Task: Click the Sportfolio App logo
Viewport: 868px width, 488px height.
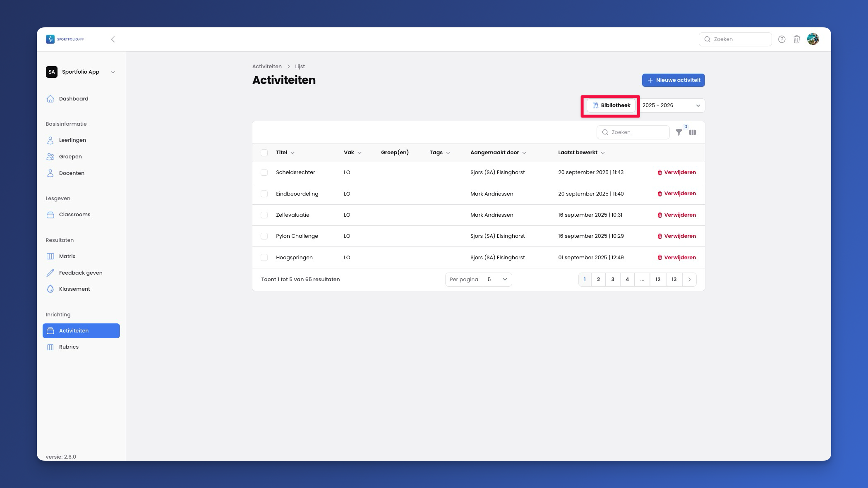Action: coord(65,39)
